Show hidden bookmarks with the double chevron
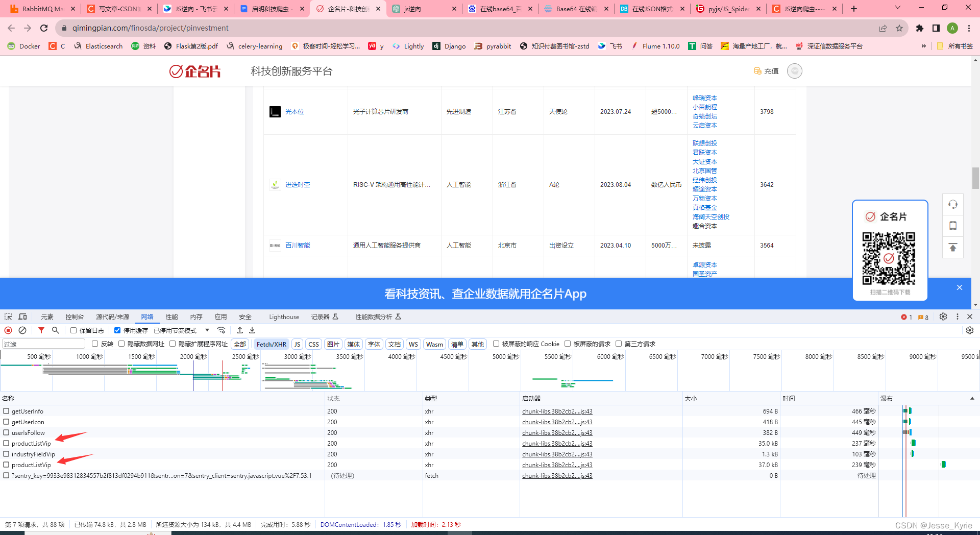Image resolution: width=980 pixels, height=535 pixels. tap(923, 46)
